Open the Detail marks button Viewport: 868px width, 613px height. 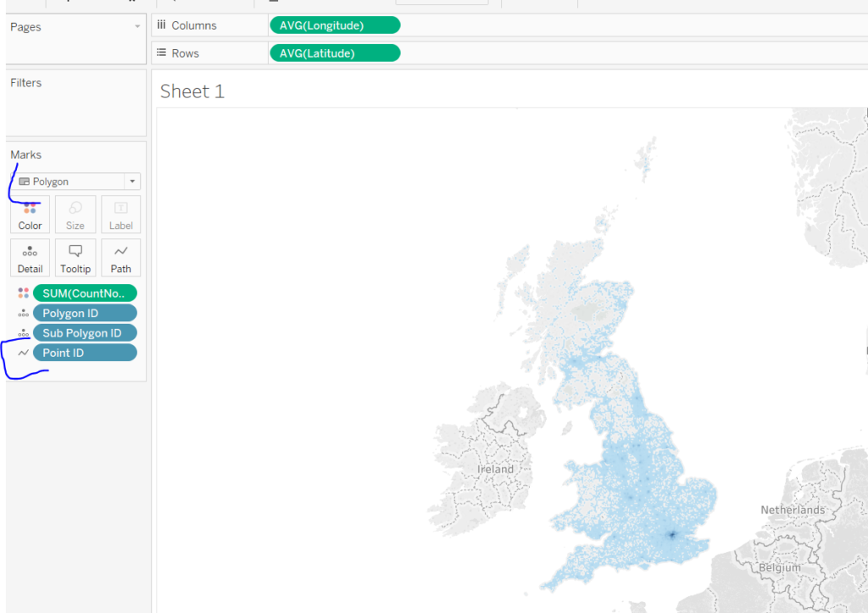click(x=30, y=258)
